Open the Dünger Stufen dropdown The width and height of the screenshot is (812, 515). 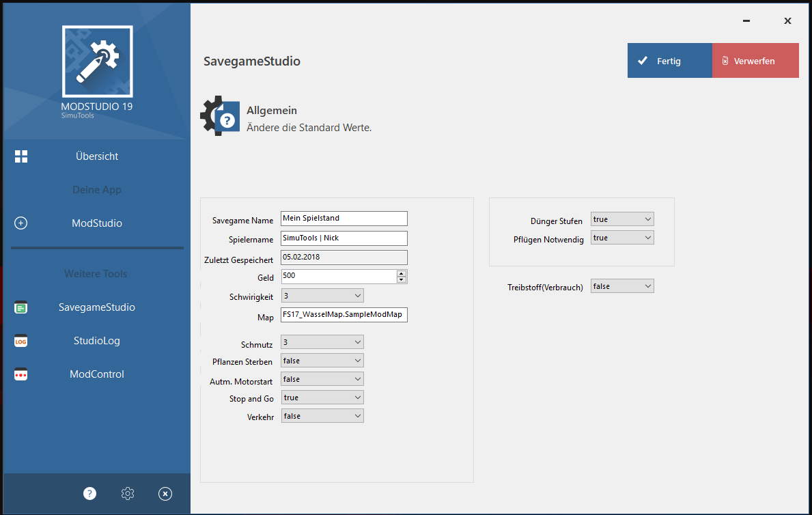pos(622,219)
